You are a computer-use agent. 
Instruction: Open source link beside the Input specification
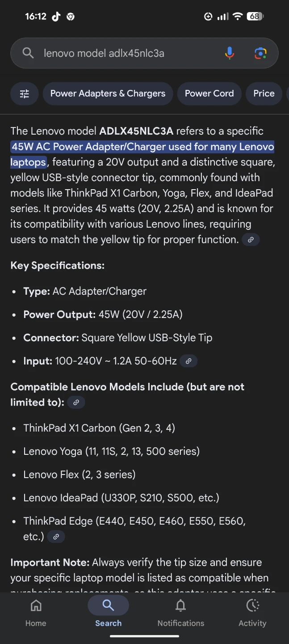point(188,360)
